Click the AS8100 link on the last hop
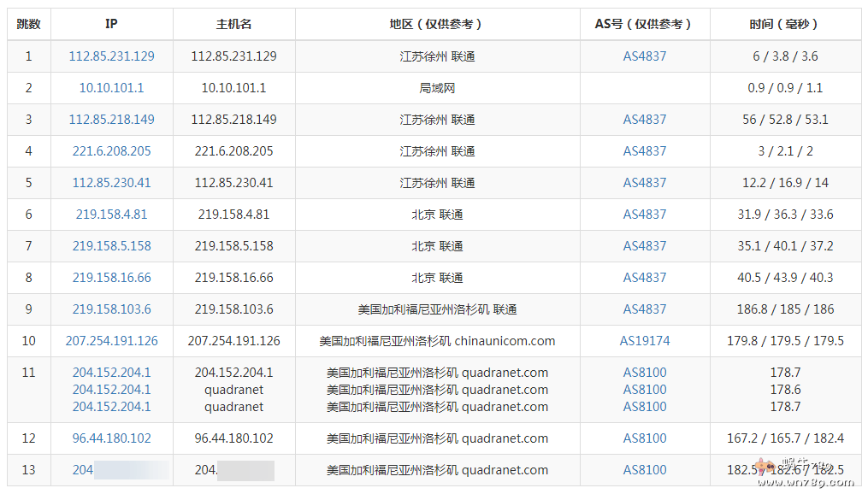Viewport: 868px width, 494px height. [646, 469]
